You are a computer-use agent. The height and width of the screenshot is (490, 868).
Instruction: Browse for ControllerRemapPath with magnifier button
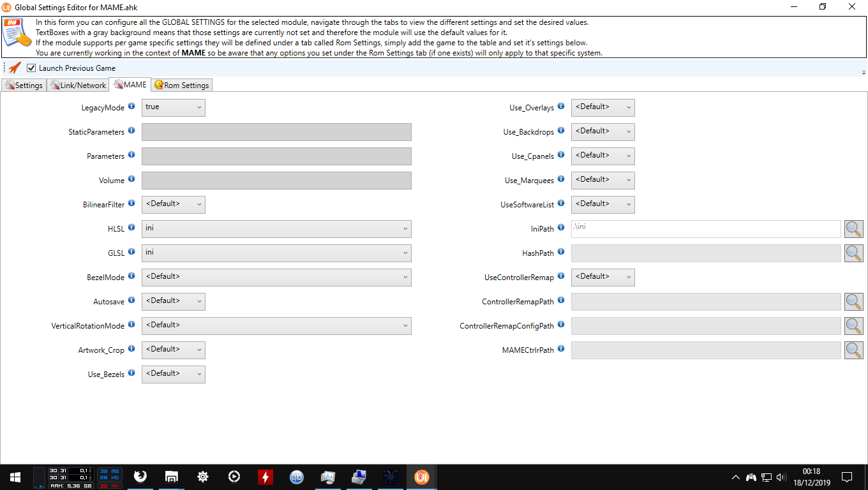click(854, 302)
